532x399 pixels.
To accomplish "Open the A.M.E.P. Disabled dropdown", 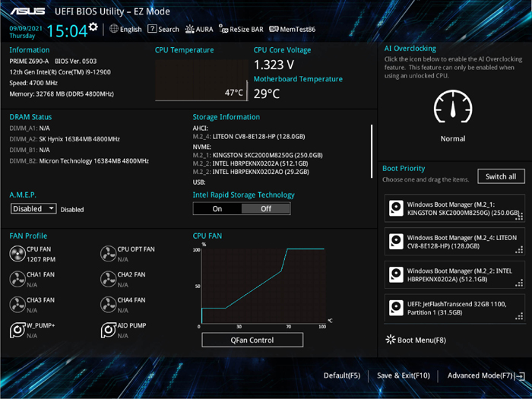I will (33, 208).
